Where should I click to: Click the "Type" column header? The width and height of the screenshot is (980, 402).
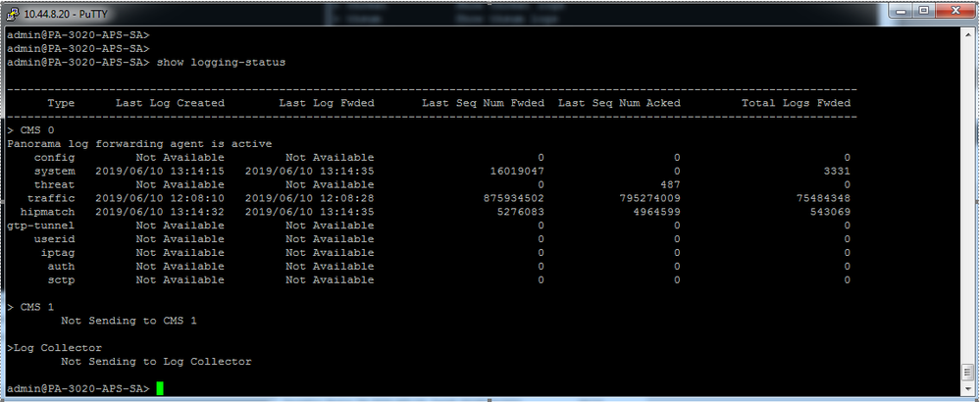pyautogui.click(x=61, y=103)
